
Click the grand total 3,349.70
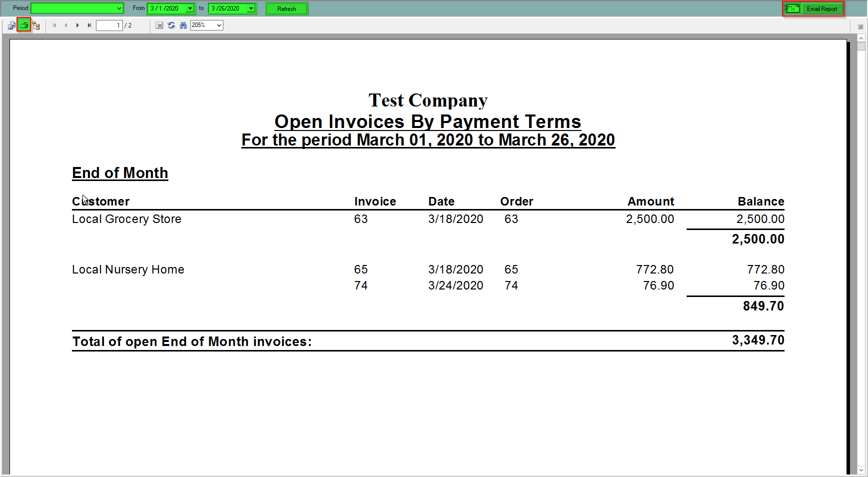(758, 340)
